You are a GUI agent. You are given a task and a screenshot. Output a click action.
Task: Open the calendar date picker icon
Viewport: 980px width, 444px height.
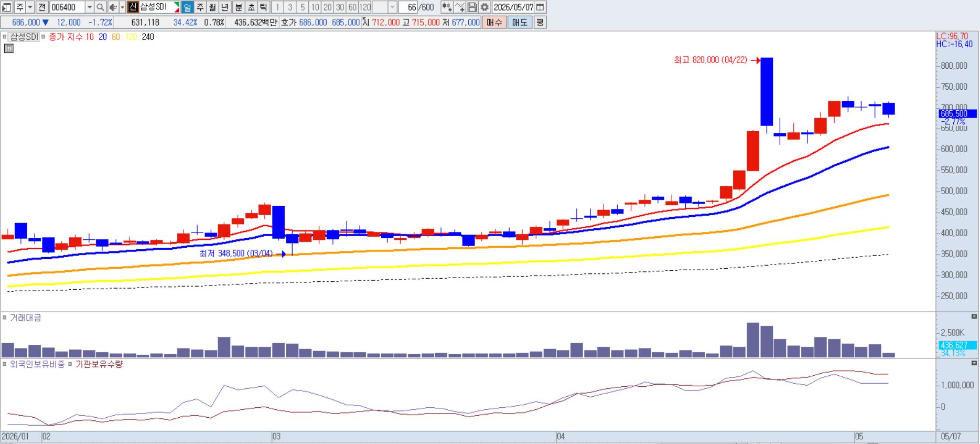point(540,7)
